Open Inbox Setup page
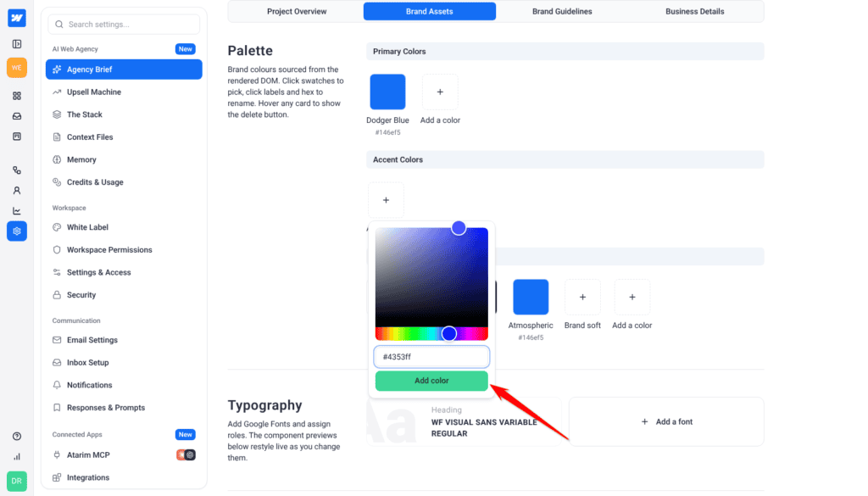Screen dimensions: 868x496 coord(124,363)
